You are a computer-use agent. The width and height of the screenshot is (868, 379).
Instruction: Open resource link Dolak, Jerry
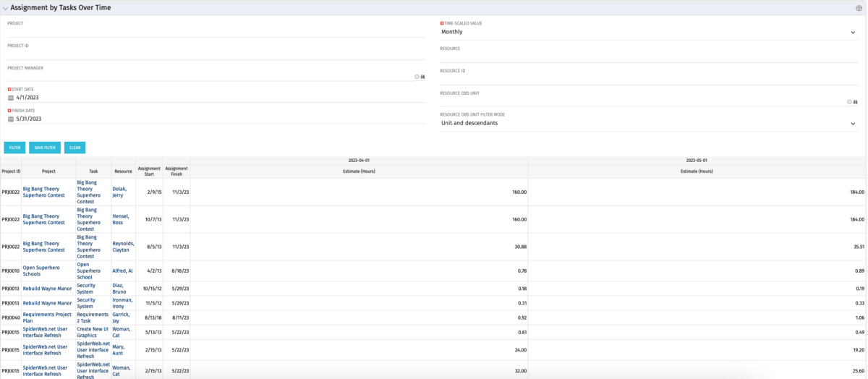click(121, 192)
